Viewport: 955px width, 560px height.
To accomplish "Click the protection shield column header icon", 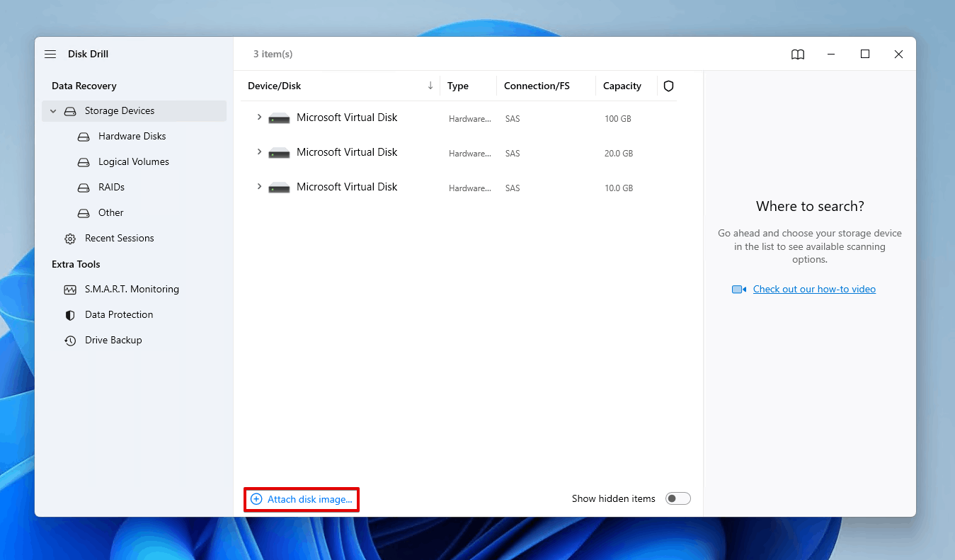I will tap(668, 86).
